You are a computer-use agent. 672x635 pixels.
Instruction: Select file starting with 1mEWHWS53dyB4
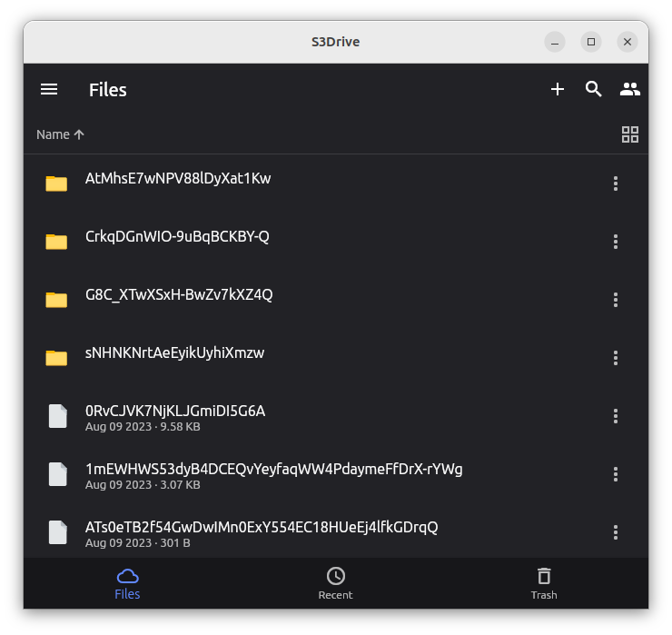pyautogui.click(x=273, y=470)
